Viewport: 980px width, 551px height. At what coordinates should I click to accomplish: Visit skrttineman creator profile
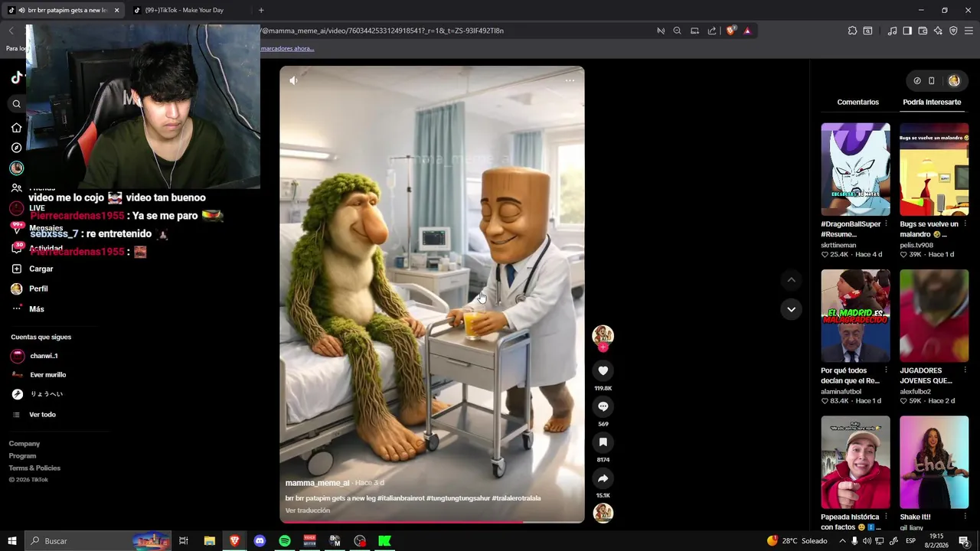tap(838, 245)
